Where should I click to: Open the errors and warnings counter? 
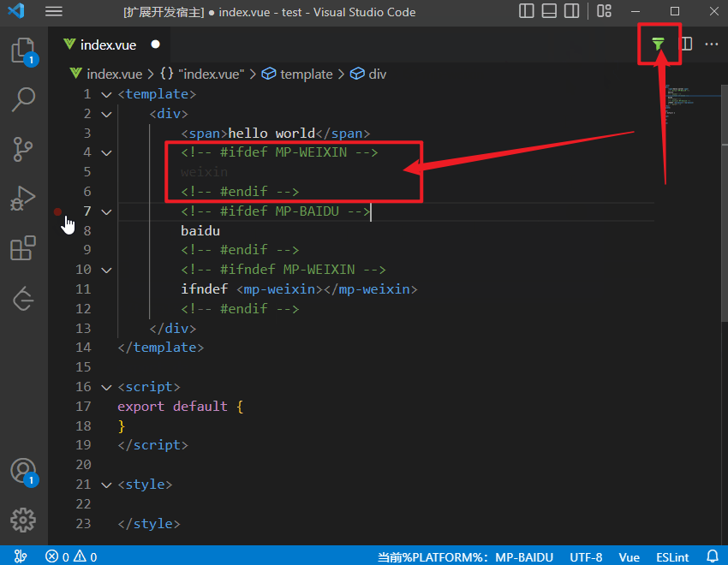[x=71, y=556]
